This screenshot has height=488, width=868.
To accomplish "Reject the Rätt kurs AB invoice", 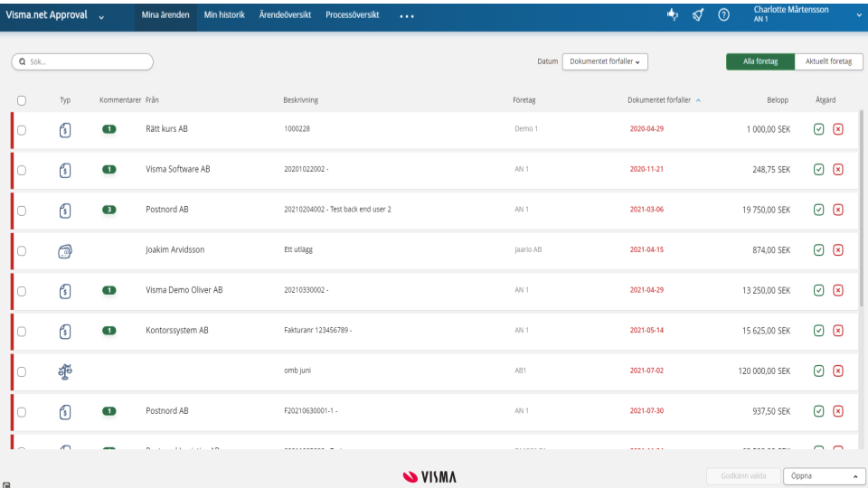I will coord(838,129).
